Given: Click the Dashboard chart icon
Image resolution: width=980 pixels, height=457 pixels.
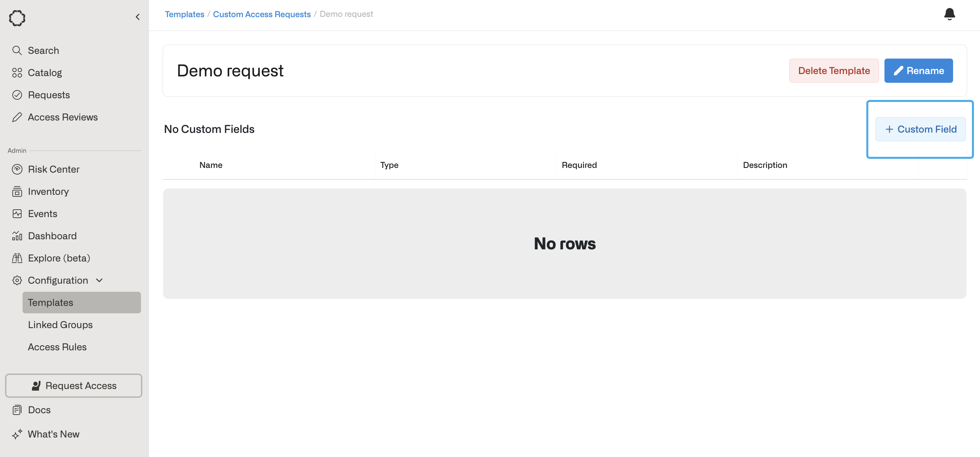Looking at the screenshot, I should [x=17, y=236].
